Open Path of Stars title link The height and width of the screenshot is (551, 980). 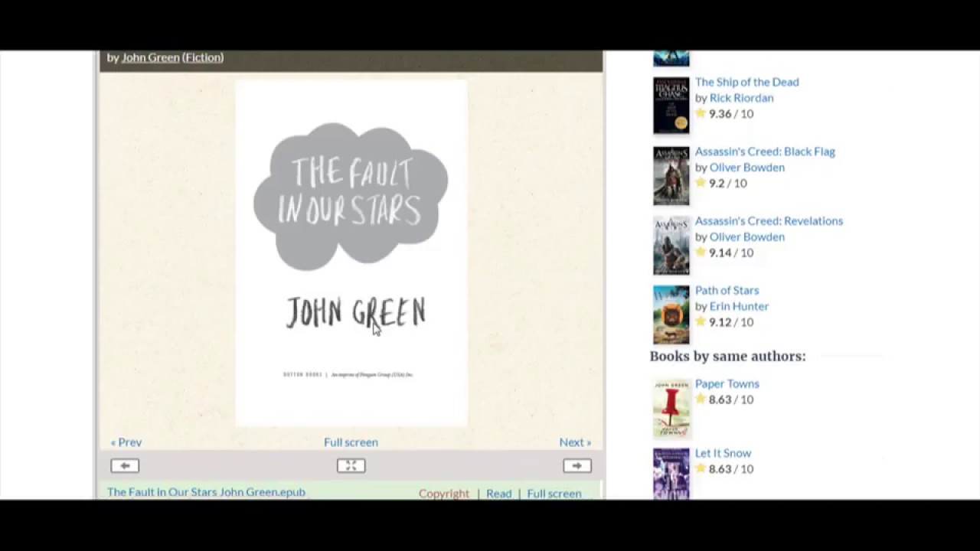727,290
